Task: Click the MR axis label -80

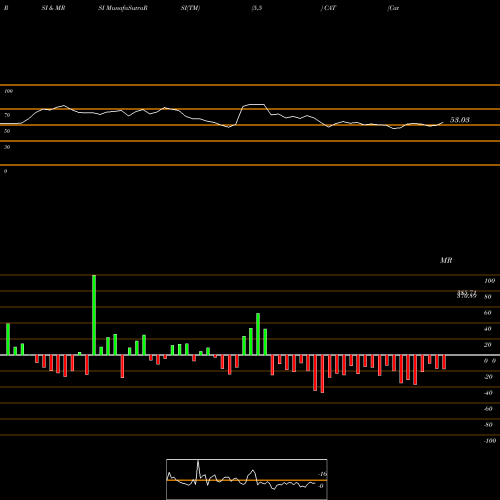Action: point(488,425)
